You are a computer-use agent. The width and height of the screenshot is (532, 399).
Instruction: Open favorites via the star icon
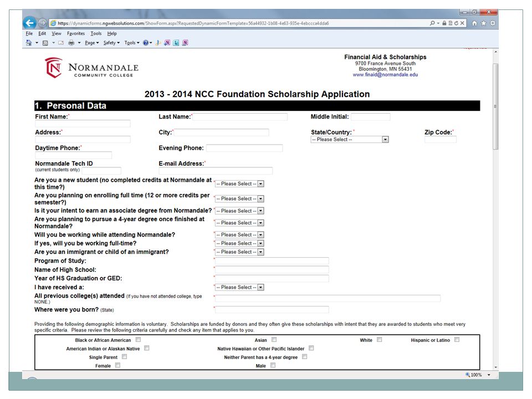483,23
